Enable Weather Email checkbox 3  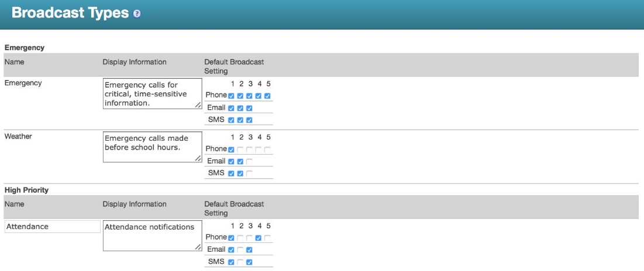(249, 162)
